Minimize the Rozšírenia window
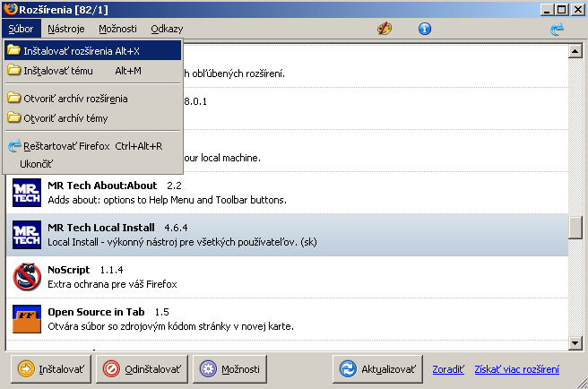Viewport: 588px width, 389px height. [547, 9]
